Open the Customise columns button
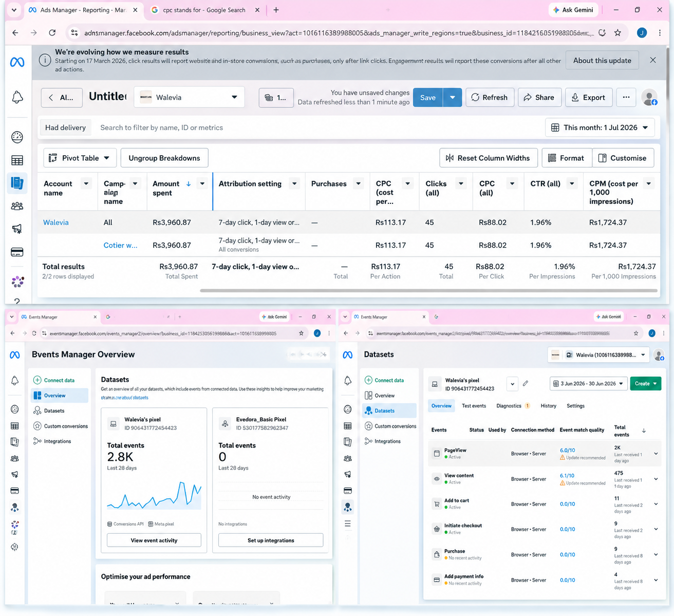This screenshot has height=616, width=674. [x=623, y=158]
